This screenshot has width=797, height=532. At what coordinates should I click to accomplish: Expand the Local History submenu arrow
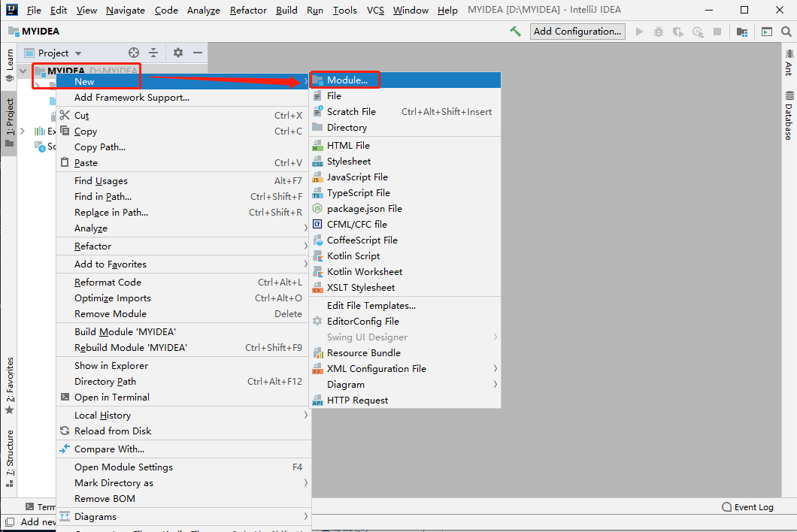click(305, 415)
